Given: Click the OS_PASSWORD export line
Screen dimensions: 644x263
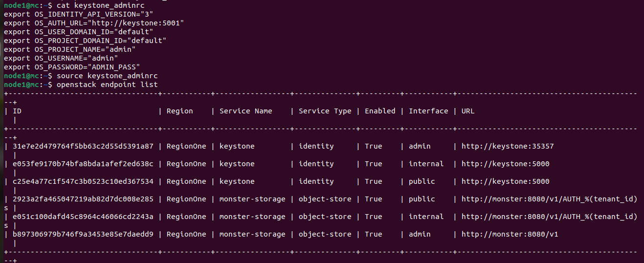Looking at the screenshot, I should point(72,67).
